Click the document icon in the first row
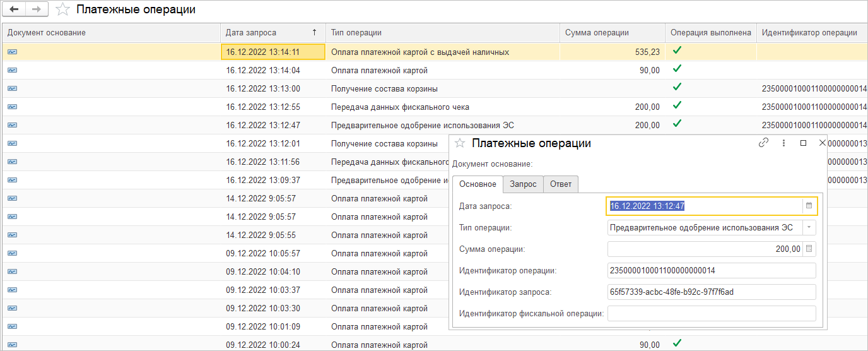The image size is (868, 351). (13, 52)
